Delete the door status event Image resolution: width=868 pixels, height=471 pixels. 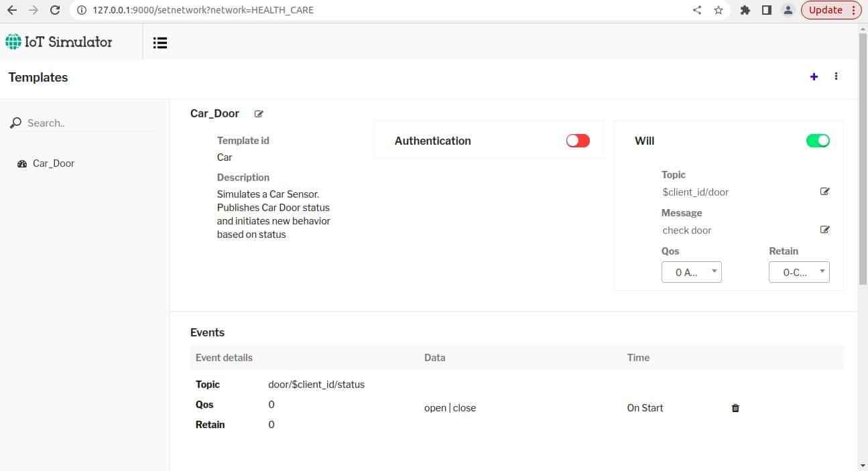point(735,408)
